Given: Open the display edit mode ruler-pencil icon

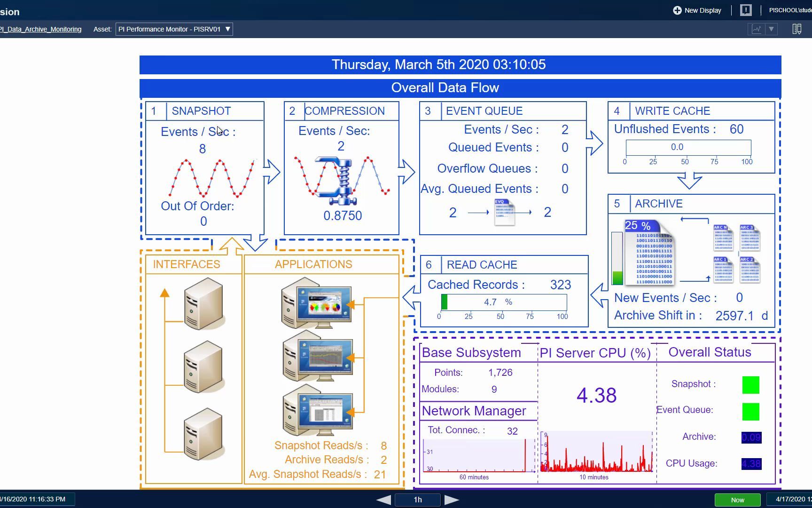Looking at the screenshot, I should click(x=796, y=29).
